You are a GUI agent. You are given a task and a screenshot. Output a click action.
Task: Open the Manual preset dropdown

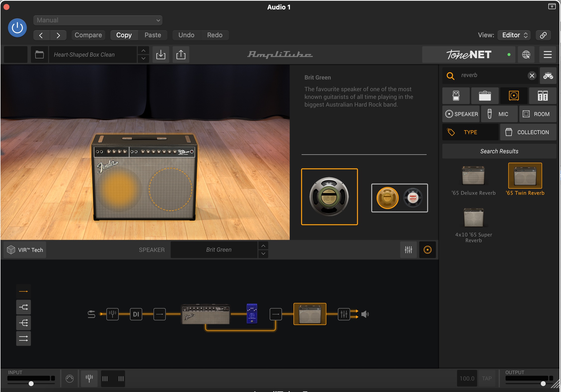click(98, 20)
